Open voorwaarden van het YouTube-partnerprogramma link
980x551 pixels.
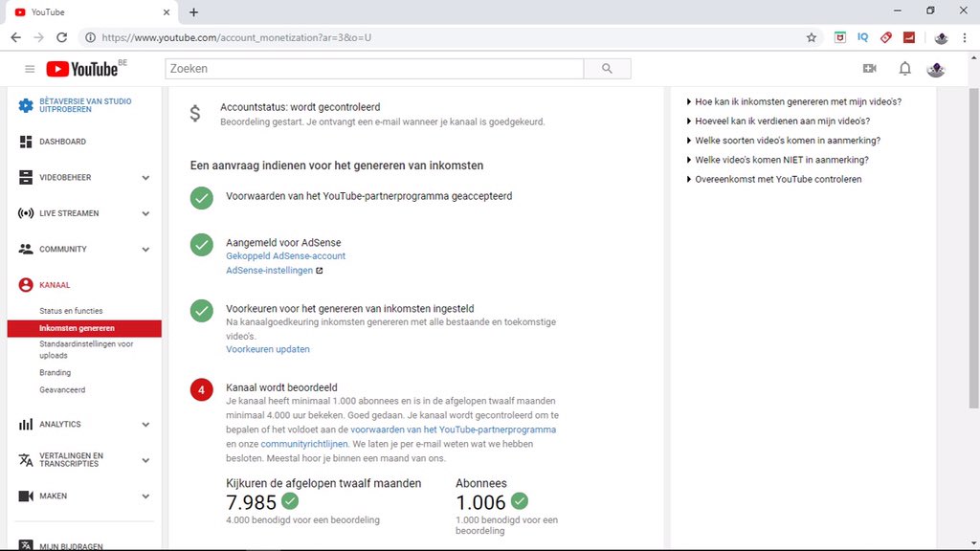453,430
